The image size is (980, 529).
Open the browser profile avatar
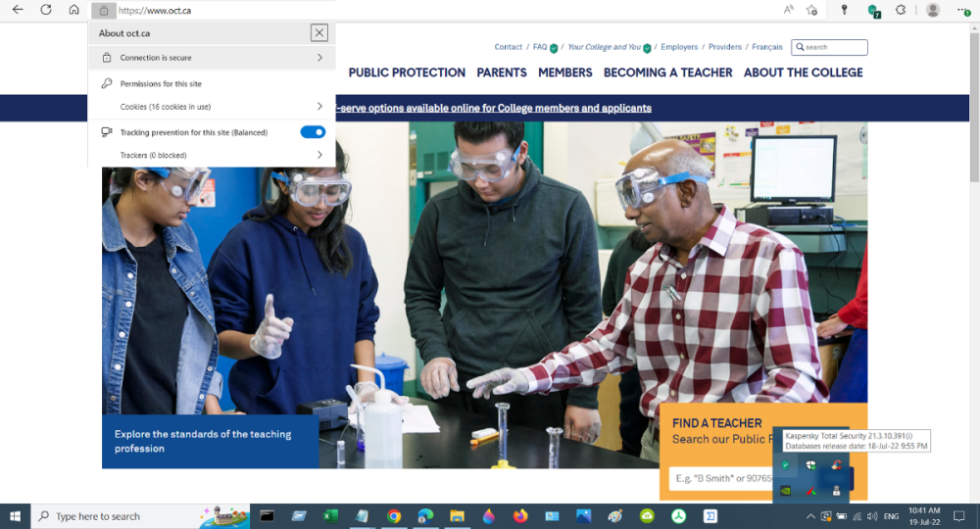tap(933, 10)
